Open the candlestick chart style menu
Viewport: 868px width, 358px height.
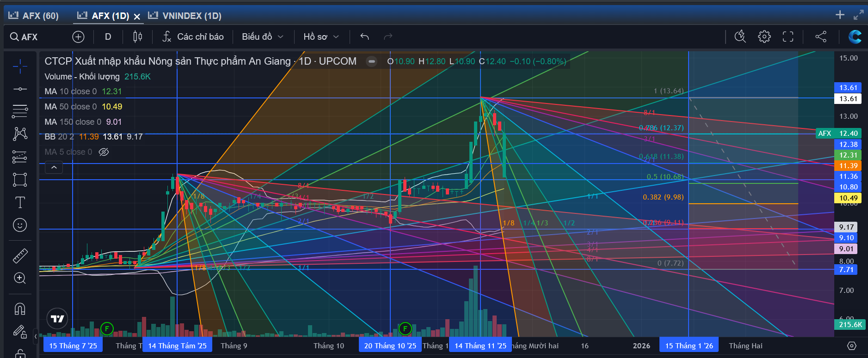(x=137, y=37)
